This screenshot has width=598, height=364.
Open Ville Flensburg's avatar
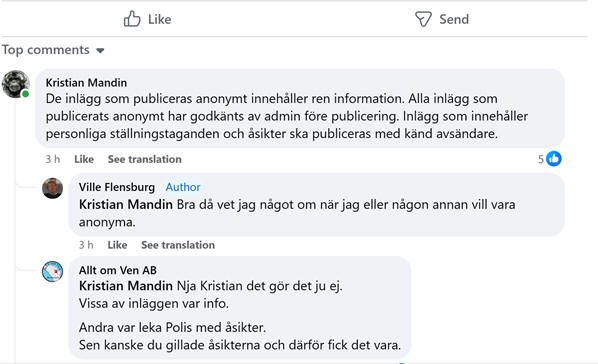[52, 188]
